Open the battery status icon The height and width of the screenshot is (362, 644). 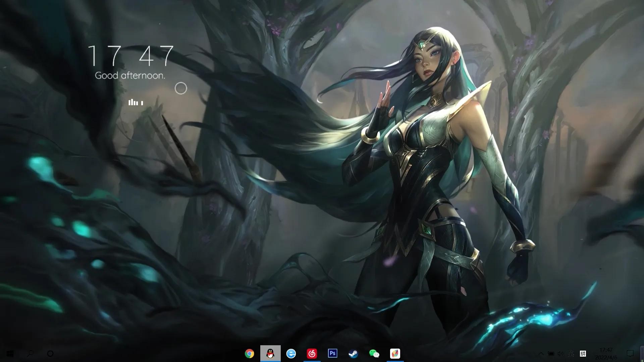[x=551, y=354]
